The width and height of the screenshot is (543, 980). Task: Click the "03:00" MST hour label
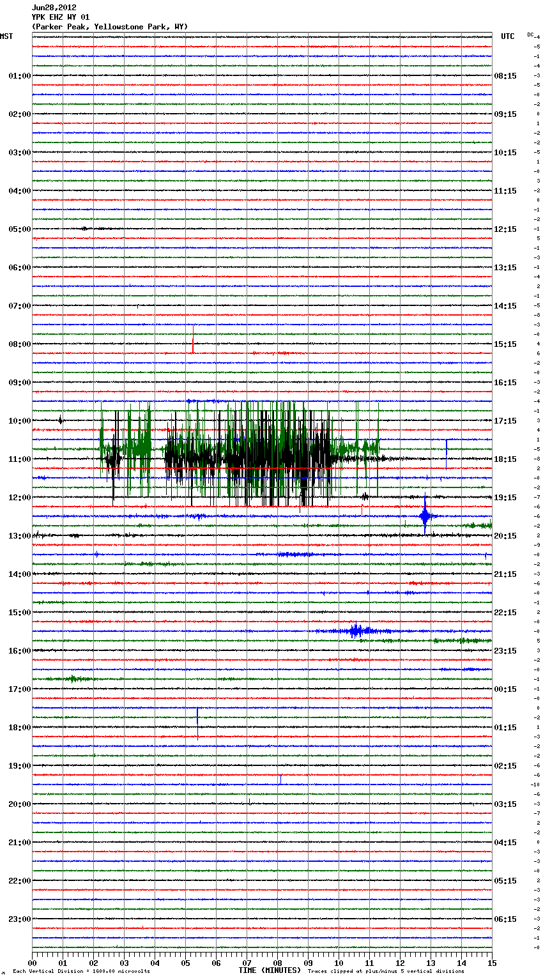tap(20, 153)
